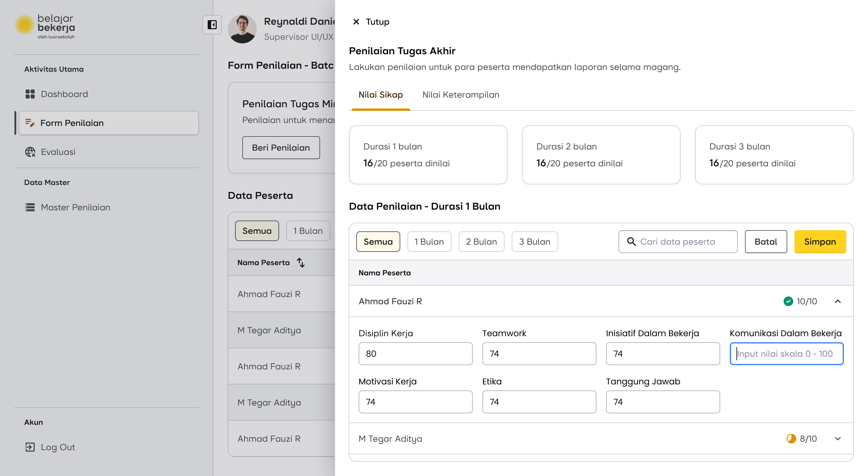Screen dimensions: 868x476
Task: Select the 2 Bulan filter chip
Action: 481,242
